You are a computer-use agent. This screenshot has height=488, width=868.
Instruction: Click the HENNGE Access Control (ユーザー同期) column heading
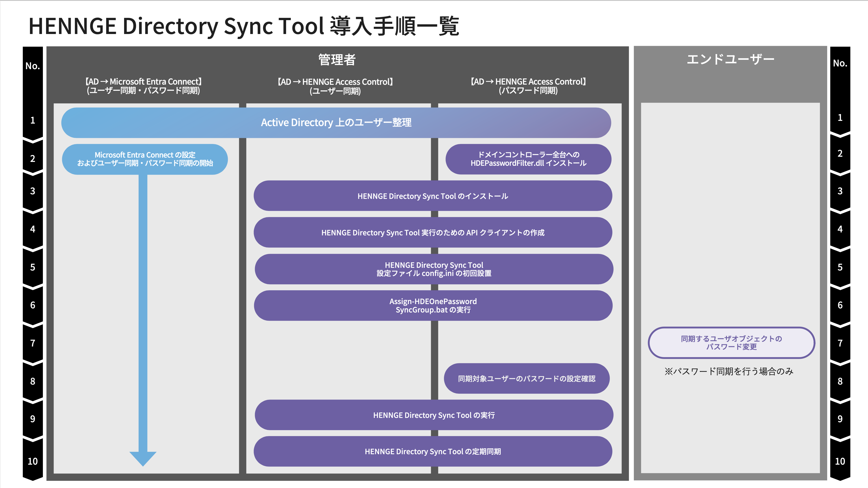[x=335, y=87]
